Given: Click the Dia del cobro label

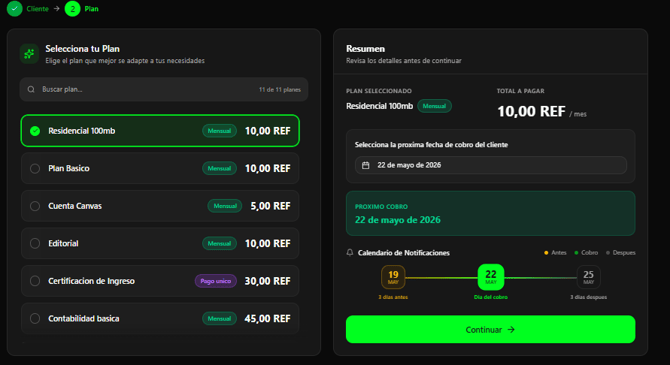Looking at the screenshot, I should [x=491, y=297].
